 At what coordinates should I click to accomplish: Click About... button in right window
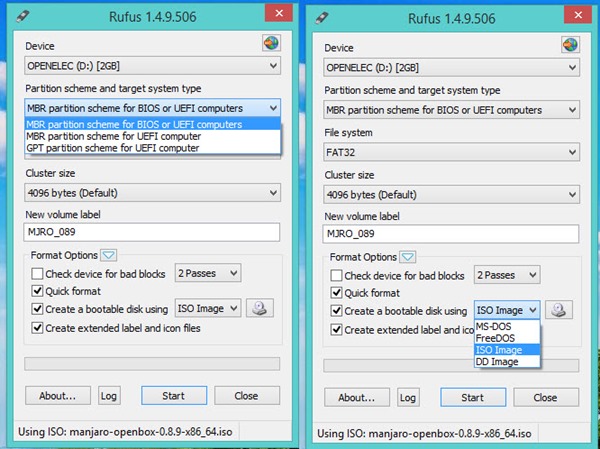tap(357, 397)
